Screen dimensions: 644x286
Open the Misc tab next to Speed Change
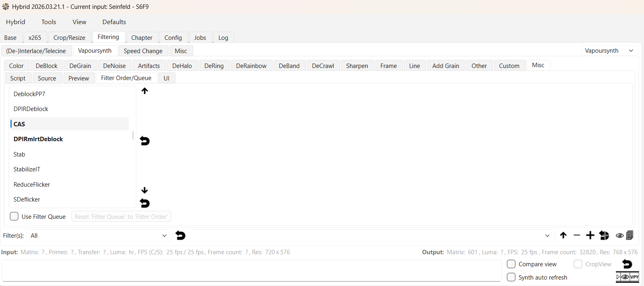pyautogui.click(x=181, y=51)
